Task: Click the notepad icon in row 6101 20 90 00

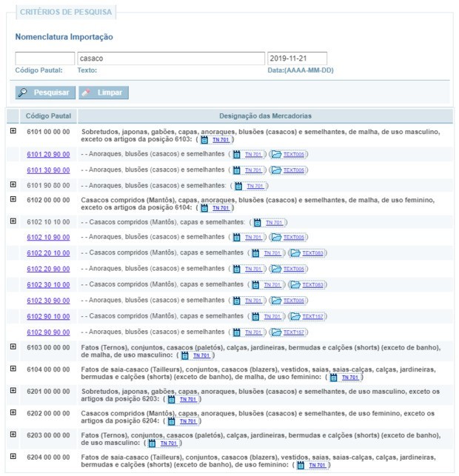Action: 237,155
